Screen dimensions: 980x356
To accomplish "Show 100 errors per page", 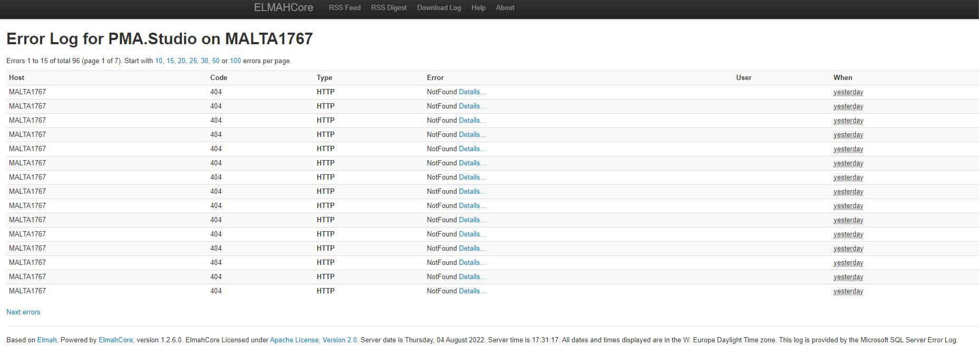I will (235, 61).
